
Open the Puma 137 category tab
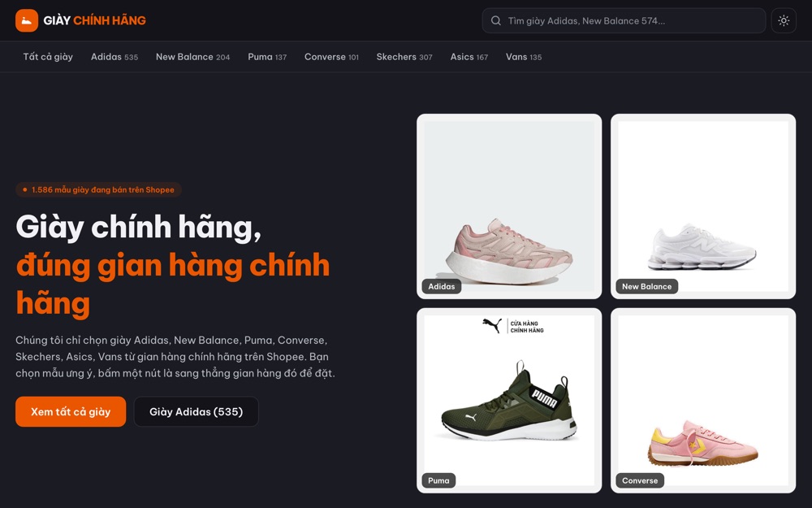(x=267, y=57)
